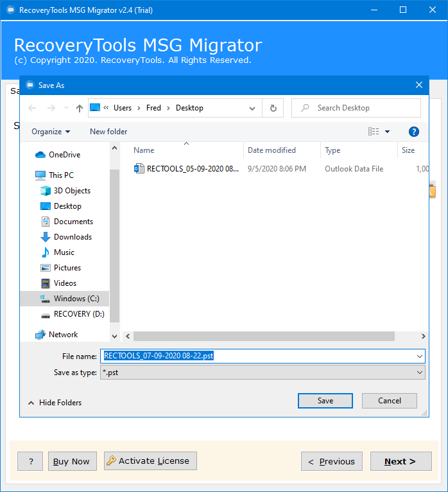Screen dimensions: 448x492
Task: Click the Outlook Data File type cell
Action: tap(354, 169)
